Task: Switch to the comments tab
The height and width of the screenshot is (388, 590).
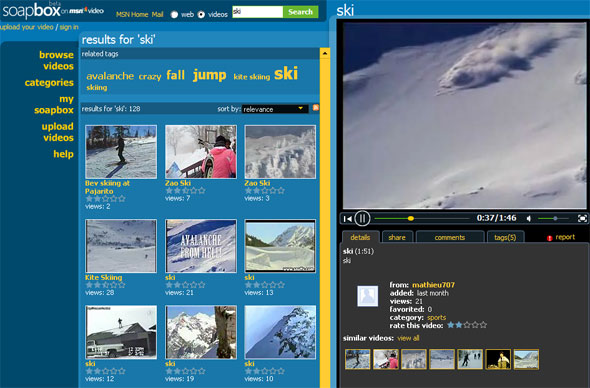Action: click(450, 237)
